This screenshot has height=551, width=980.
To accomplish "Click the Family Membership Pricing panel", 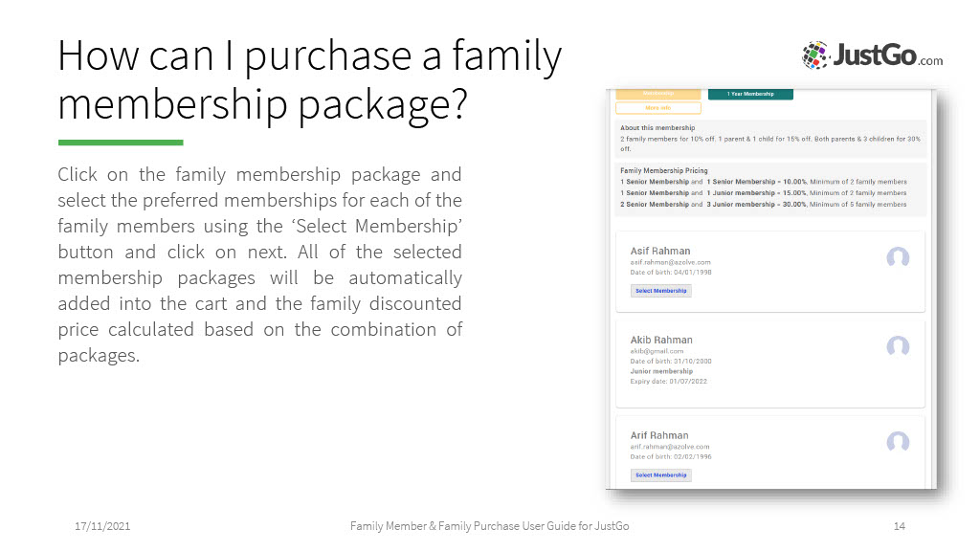I will point(770,189).
